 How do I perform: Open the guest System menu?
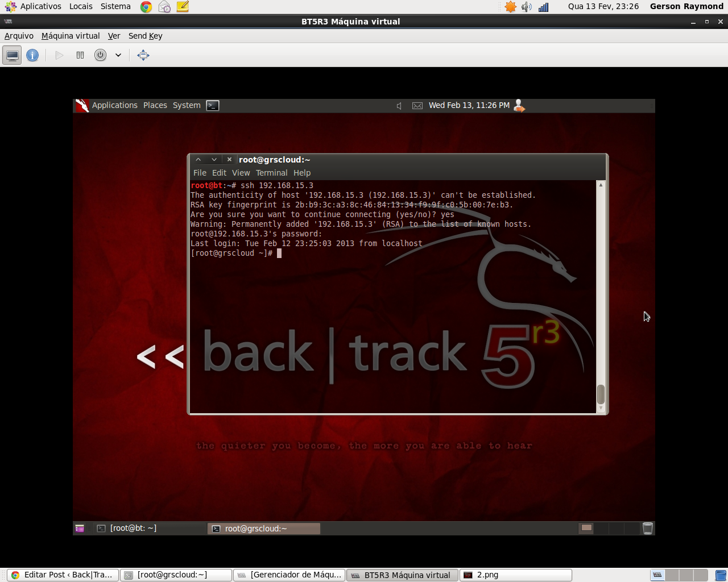point(187,105)
